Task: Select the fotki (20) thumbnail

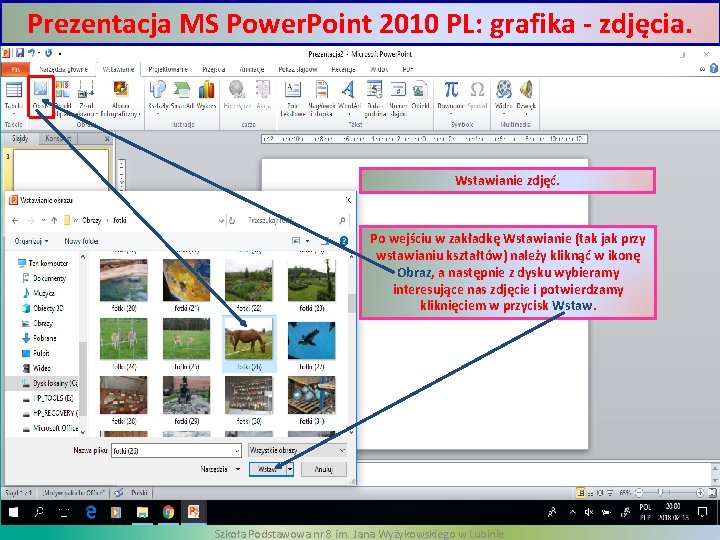Action: coord(124,281)
